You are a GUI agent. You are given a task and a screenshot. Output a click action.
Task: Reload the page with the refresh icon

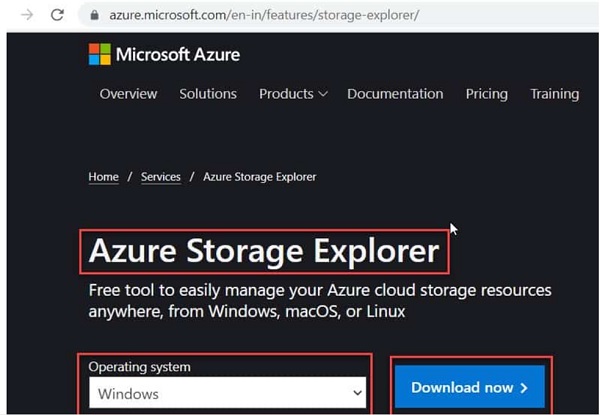tap(57, 15)
